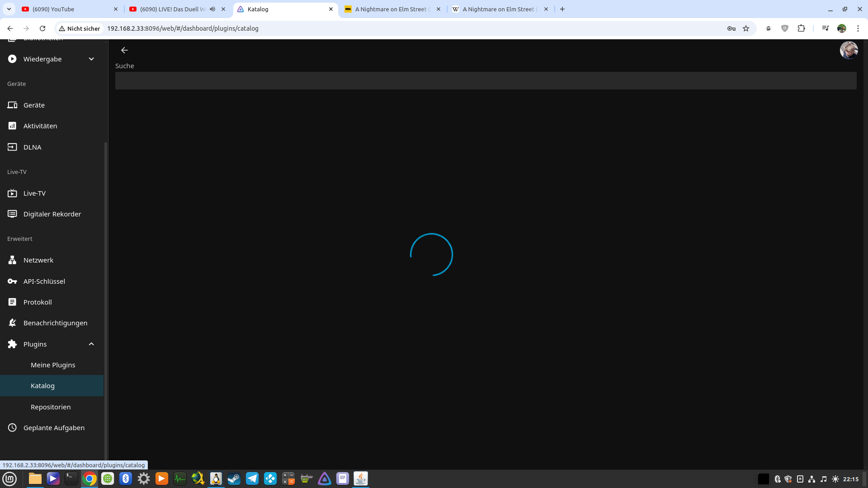Open Telegram from the taskbar
Image resolution: width=868 pixels, height=488 pixels.
click(x=252, y=479)
